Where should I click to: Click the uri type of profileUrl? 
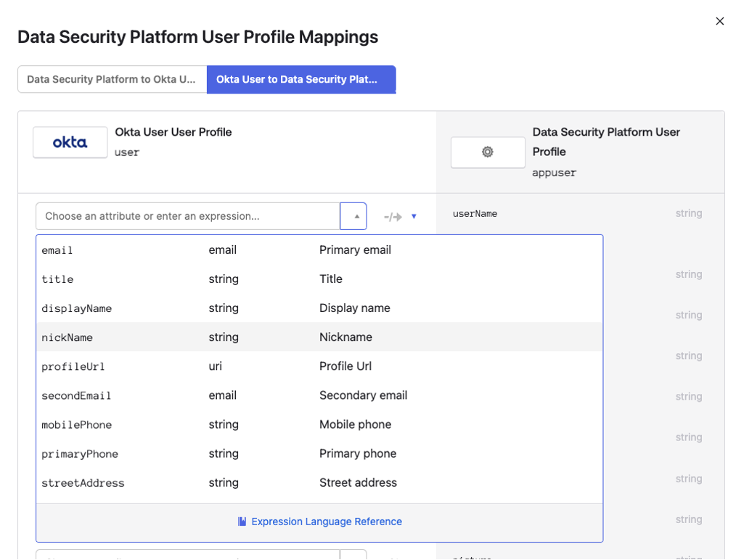(x=216, y=366)
